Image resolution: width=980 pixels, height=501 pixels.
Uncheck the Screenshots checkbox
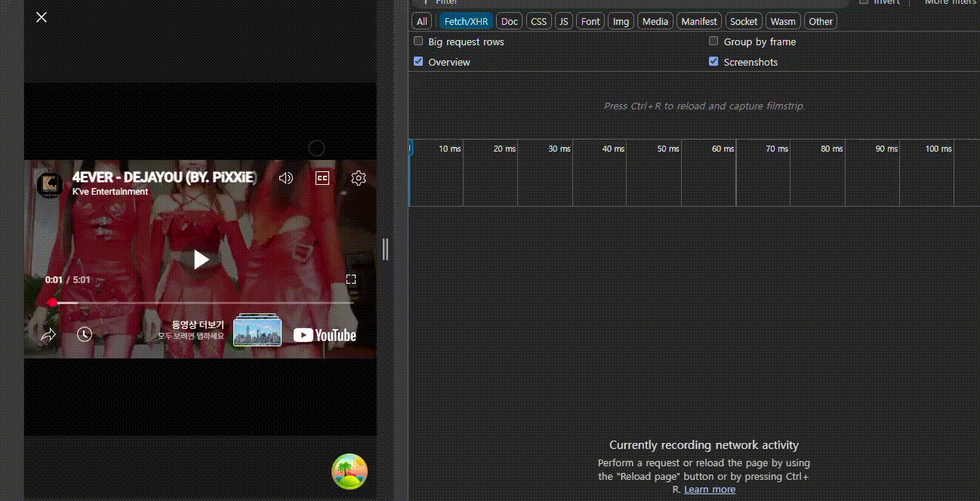[x=713, y=61]
